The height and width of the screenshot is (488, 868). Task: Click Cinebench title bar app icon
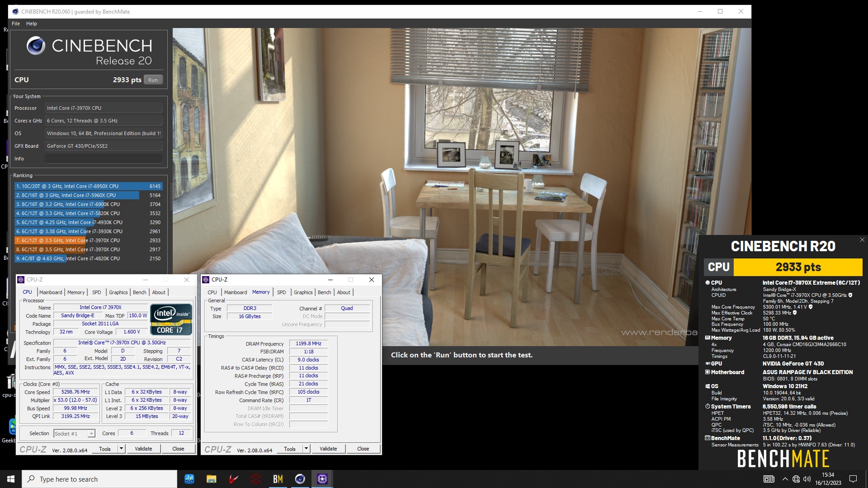pos(15,11)
